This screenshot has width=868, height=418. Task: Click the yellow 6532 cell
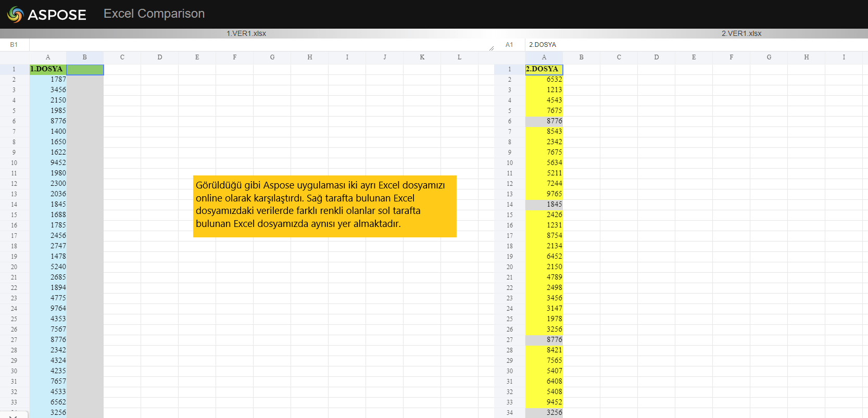544,80
